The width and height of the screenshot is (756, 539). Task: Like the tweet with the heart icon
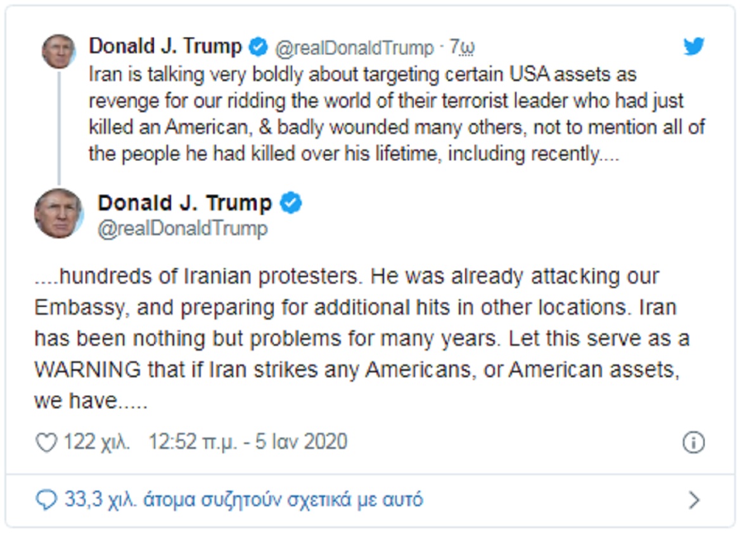pos(46,442)
